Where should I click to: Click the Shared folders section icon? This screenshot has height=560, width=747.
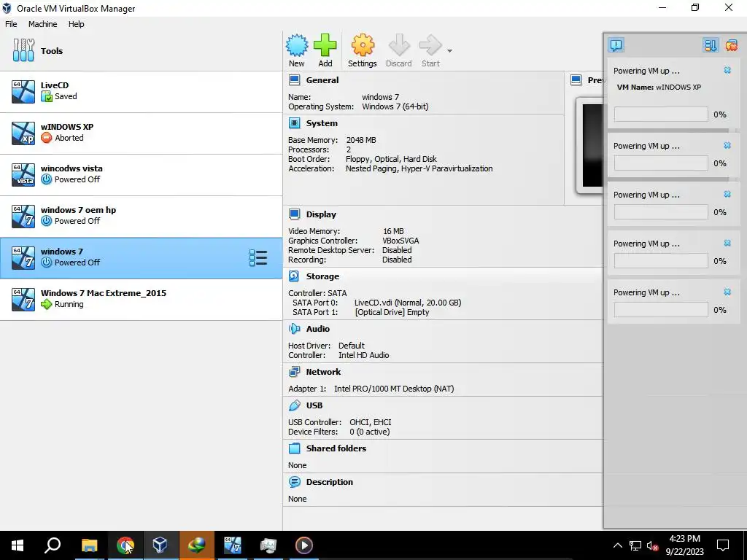tap(295, 448)
